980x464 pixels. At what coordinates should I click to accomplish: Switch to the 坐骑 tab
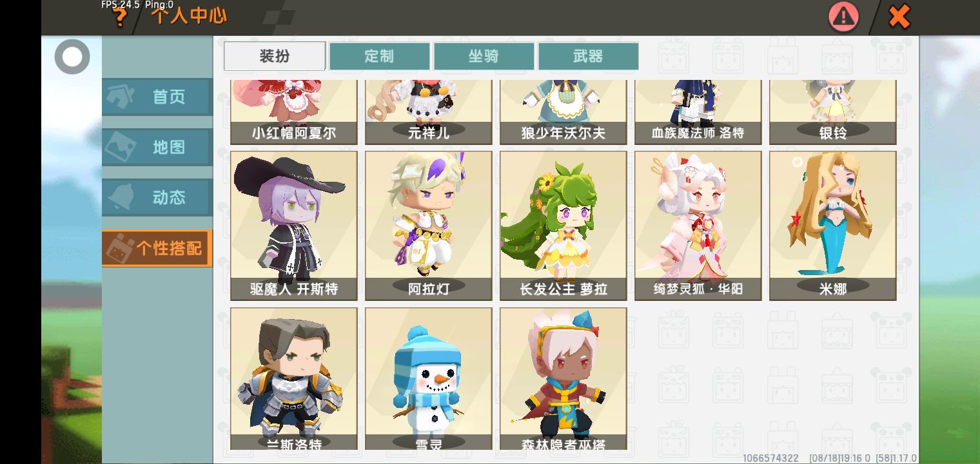tap(484, 56)
